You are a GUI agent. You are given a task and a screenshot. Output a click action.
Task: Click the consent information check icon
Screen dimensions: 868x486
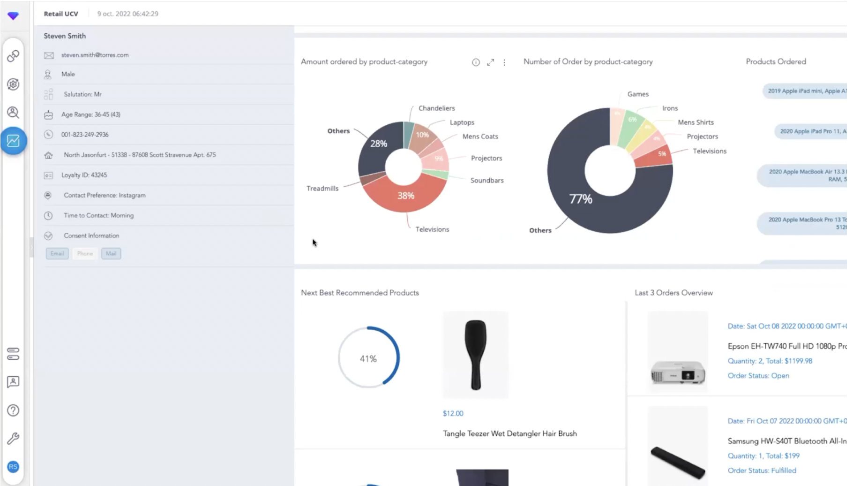(48, 235)
